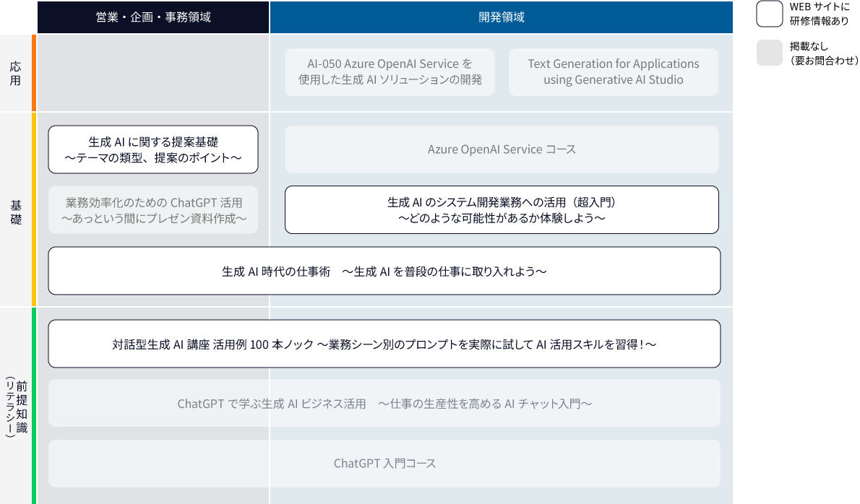Click ChatGPT で学ぶ生成 AI ビジネス活用 box
Screen dimensions: 860x504
pos(384,403)
